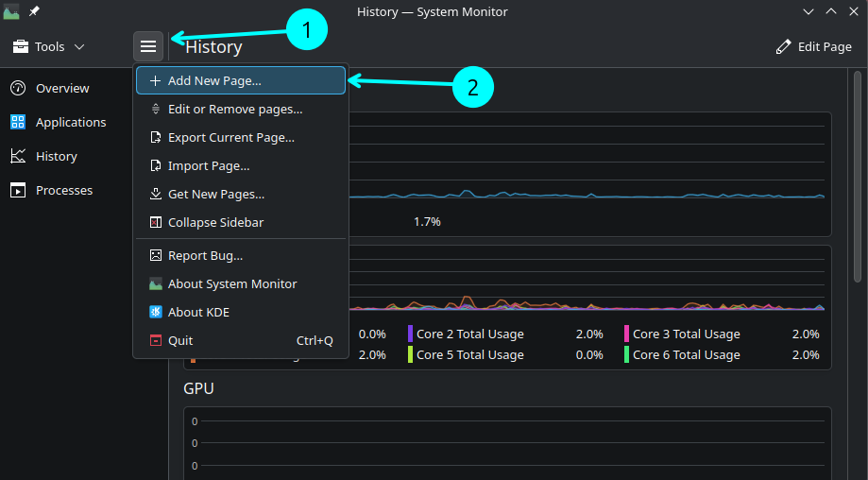Choose Report Bug... menu entry
Viewport: 868px width, 480px height.
(x=241, y=255)
